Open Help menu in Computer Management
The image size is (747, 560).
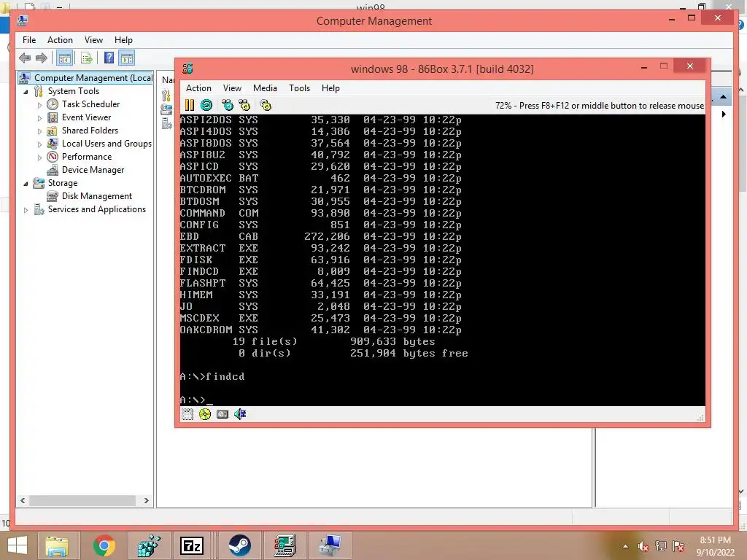click(x=123, y=40)
